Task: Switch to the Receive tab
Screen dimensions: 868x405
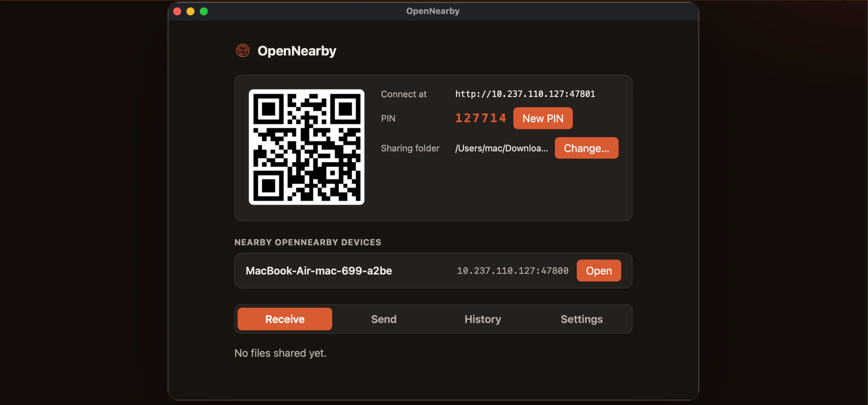Action: (x=285, y=319)
